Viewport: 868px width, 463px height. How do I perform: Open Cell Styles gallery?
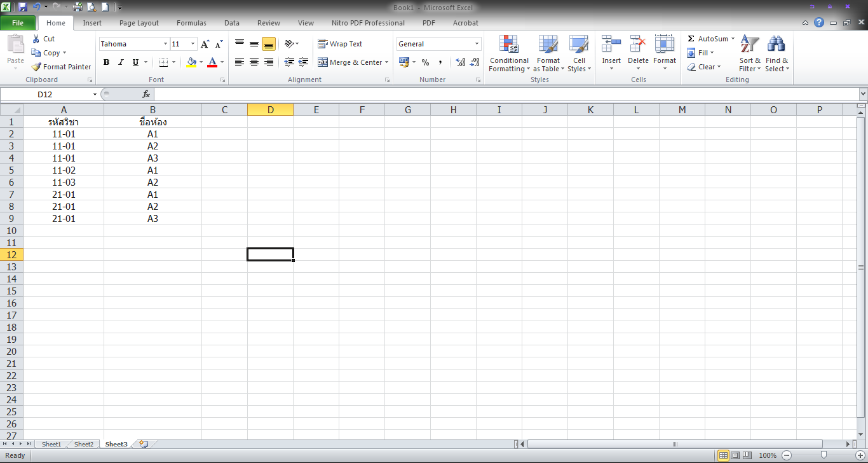click(x=579, y=54)
